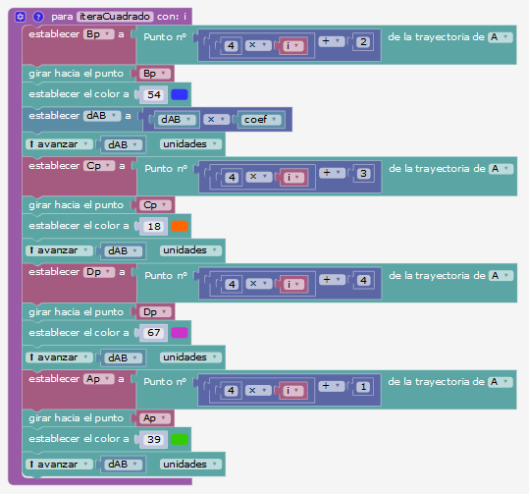The image size is (529, 494).
Task: Select the girar hacia el punto Dp block
Action: coord(98,312)
